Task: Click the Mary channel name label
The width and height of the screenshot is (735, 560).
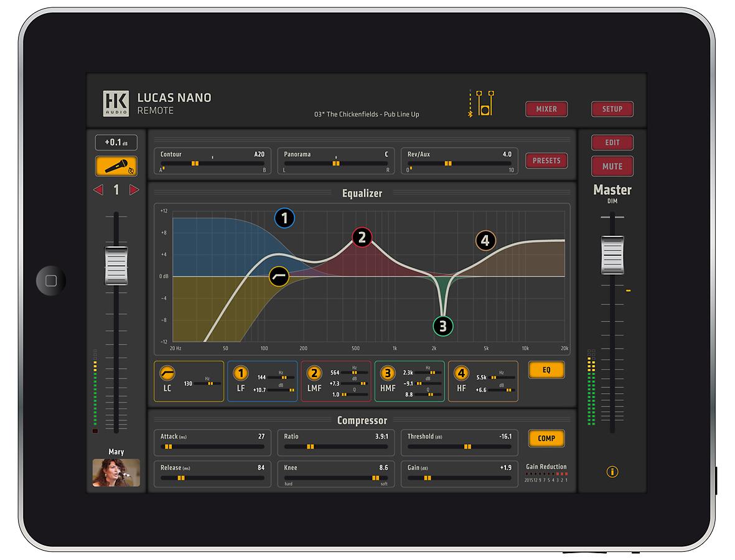Action: tap(116, 452)
